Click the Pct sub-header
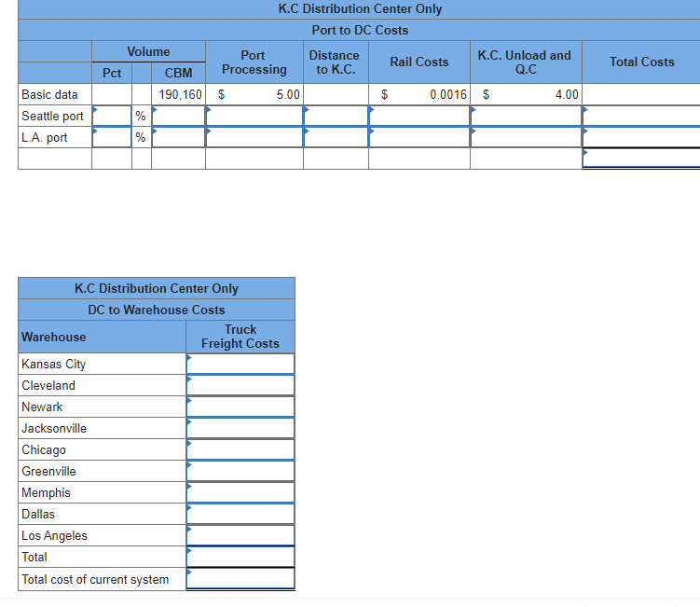This screenshot has height=607, width=700. click(x=112, y=73)
